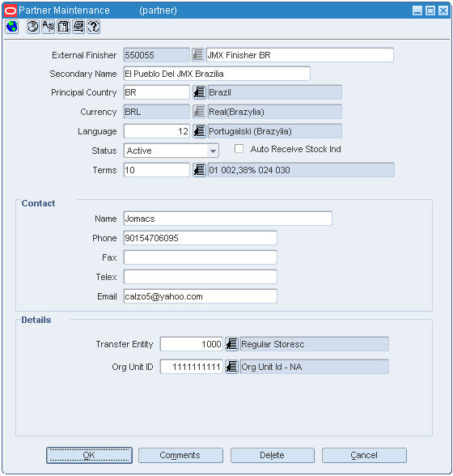Click the External Finisher ID 550055 field
This screenshot has height=476, width=453.
coord(157,55)
